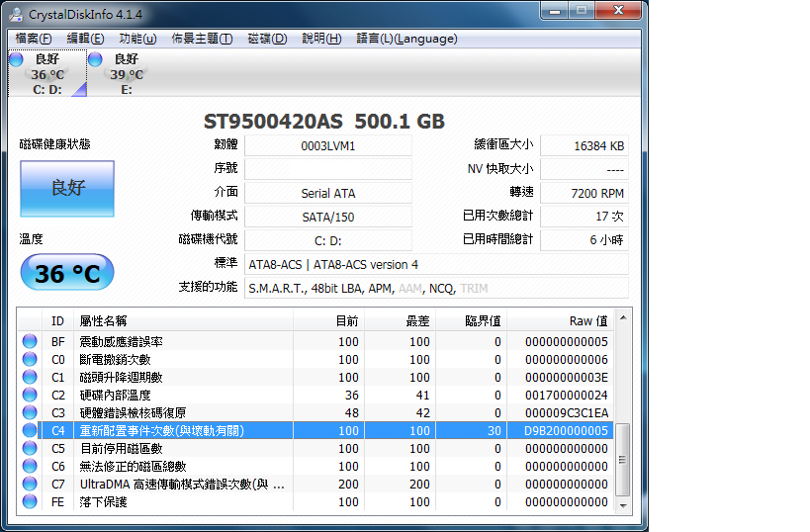This screenshot has height=532, width=810.
Task: Click blue status orb in C5 row
Action: [30, 448]
